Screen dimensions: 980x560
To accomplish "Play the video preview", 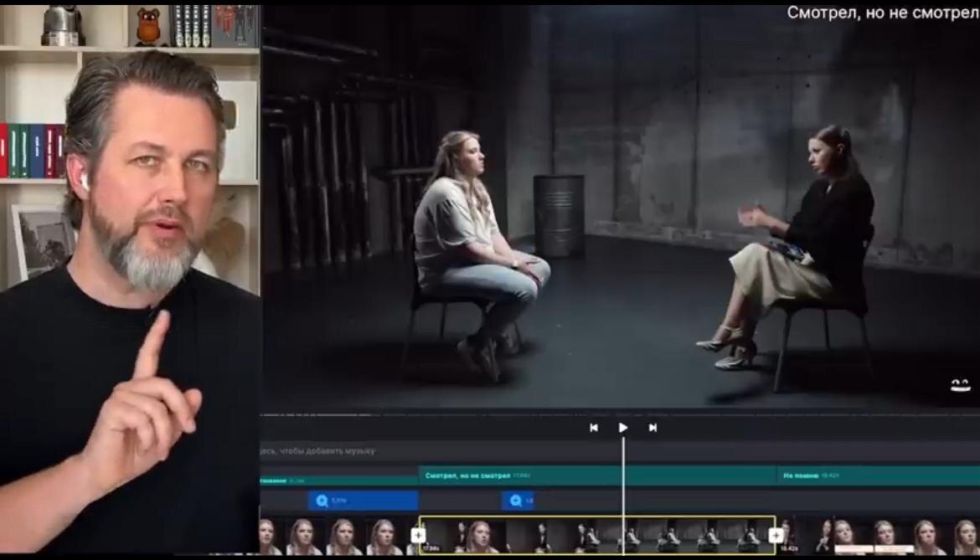I will pyautogui.click(x=622, y=428).
